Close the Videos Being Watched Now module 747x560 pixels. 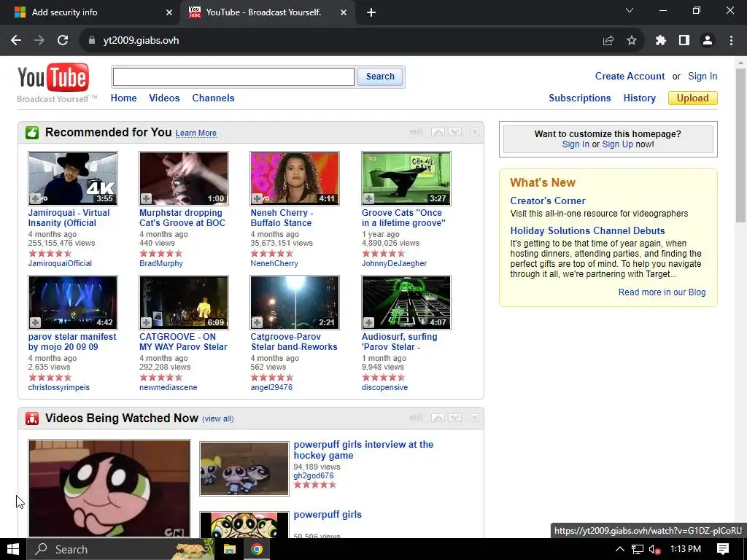pos(474,418)
